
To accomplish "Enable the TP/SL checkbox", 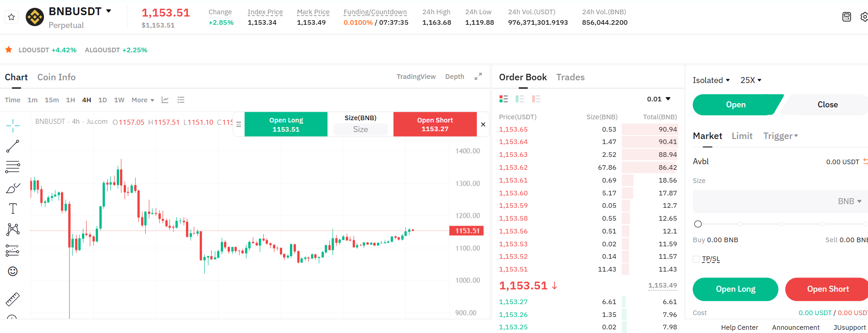I will tap(696, 259).
